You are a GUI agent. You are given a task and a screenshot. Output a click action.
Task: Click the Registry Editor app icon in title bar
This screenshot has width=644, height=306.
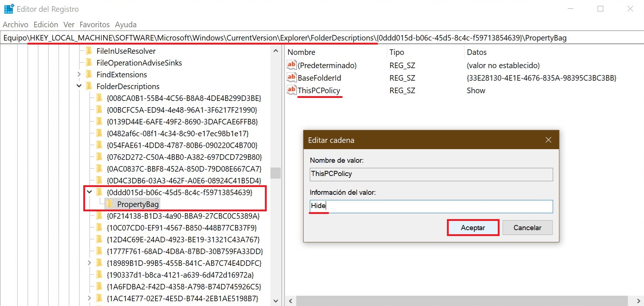tap(9, 9)
